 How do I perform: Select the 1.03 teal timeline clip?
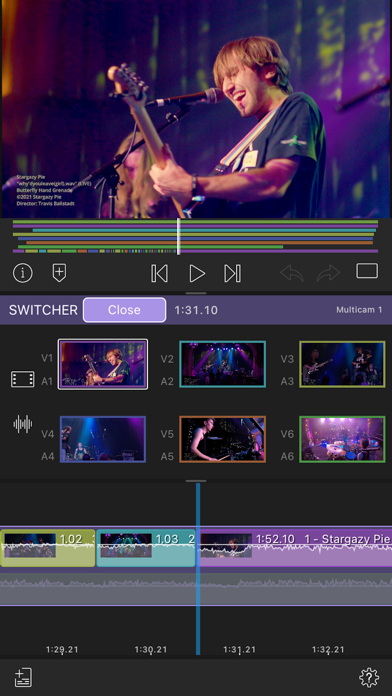point(146,548)
